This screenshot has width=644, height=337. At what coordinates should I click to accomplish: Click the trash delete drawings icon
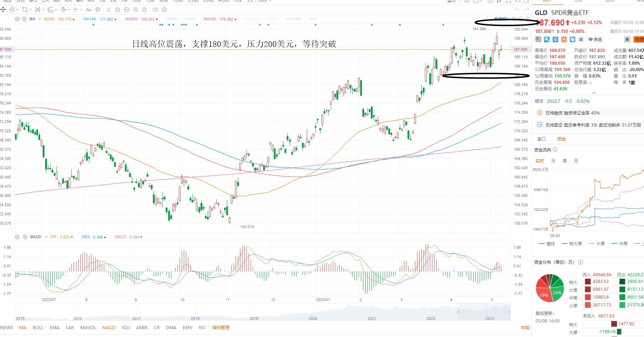144,10
